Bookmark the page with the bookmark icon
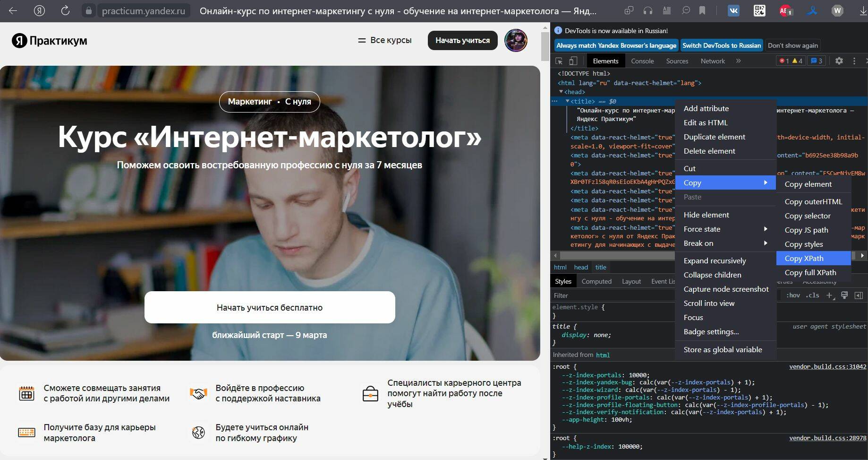This screenshot has width=868, height=460. point(702,10)
